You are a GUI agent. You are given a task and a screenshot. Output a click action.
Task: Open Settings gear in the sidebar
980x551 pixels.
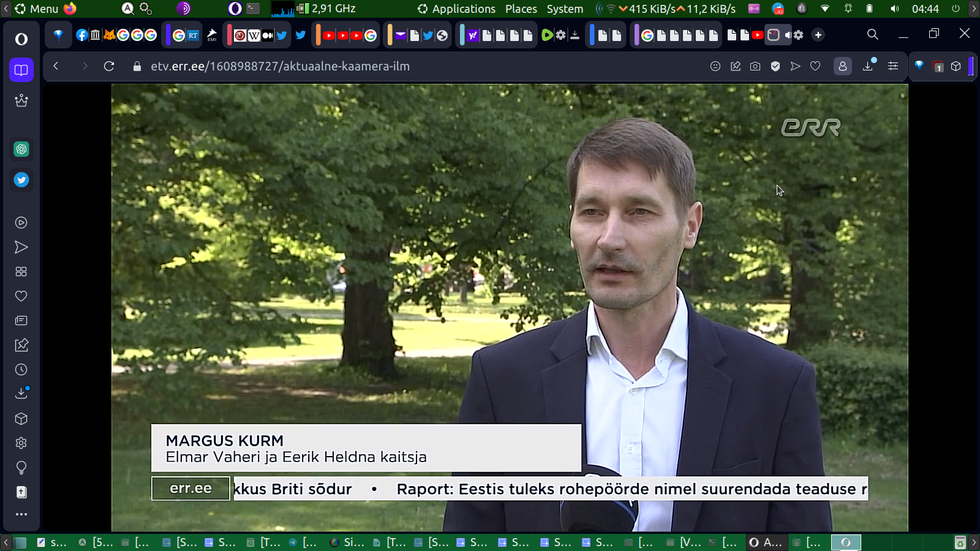pos(21,443)
